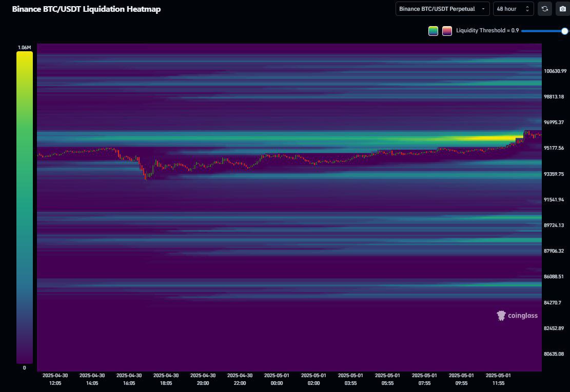Open the 48 hour timeframe selector
570x392 pixels.
[513, 9]
